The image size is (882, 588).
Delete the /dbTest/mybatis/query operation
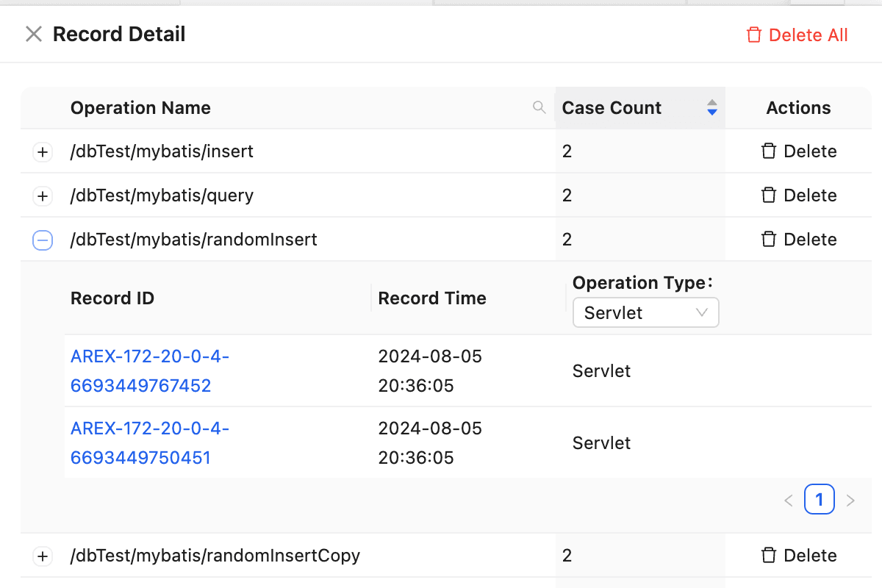(x=798, y=196)
